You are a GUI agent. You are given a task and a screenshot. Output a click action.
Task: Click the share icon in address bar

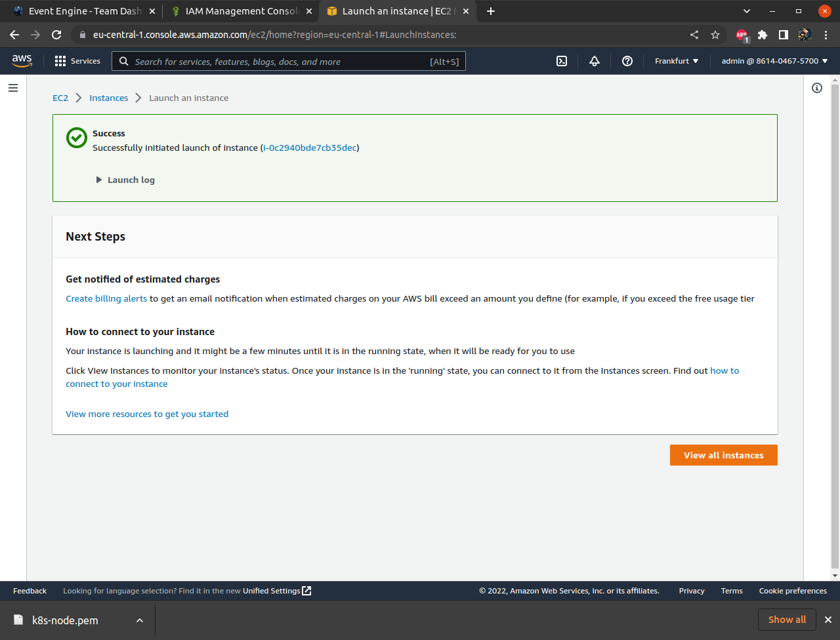point(694,35)
